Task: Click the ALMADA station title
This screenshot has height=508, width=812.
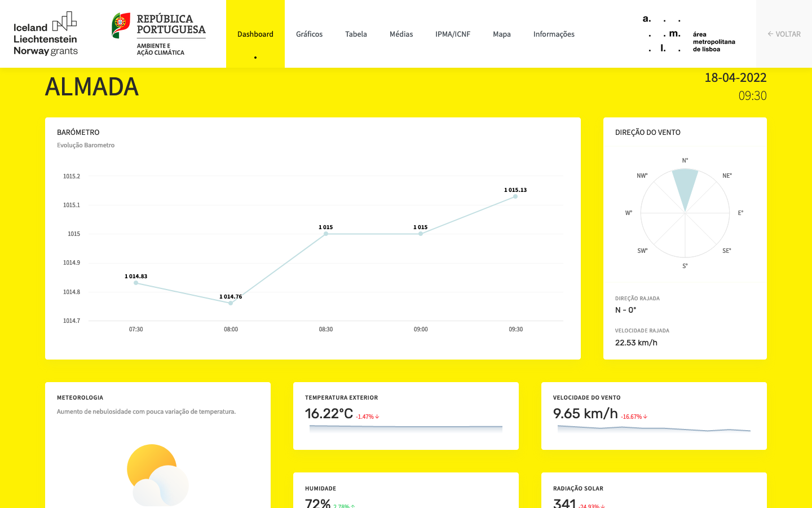Action: click(x=92, y=87)
